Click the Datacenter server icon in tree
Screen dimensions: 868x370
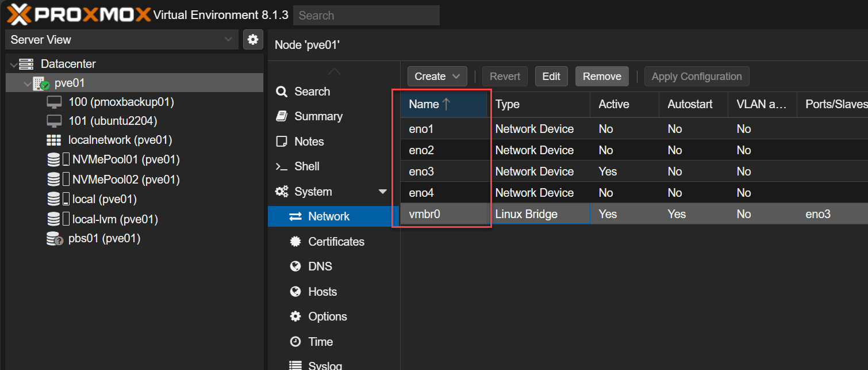coord(26,64)
